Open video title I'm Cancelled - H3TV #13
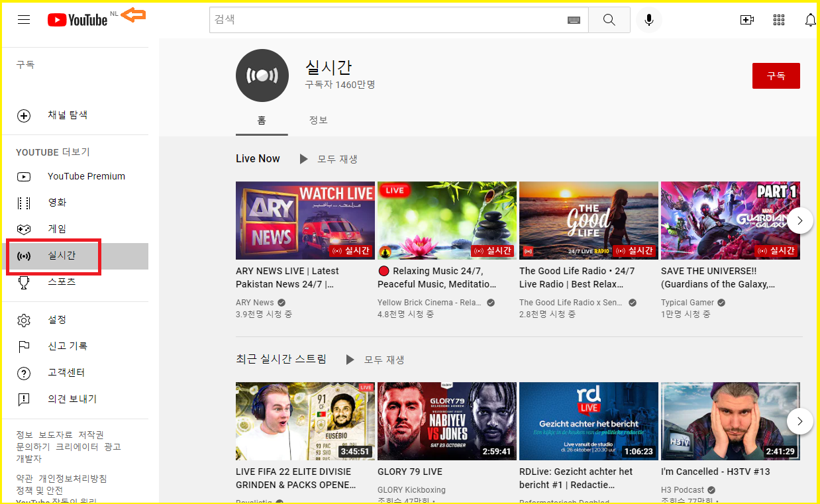Image resolution: width=820 pixels, height=504 pixels. (715, 472)
